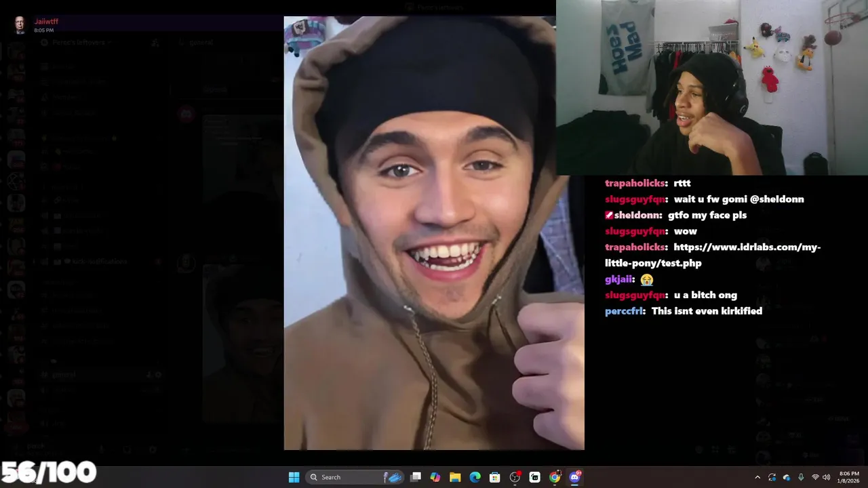Launch Microsoft Edge from the taskbar

(475, 477)
